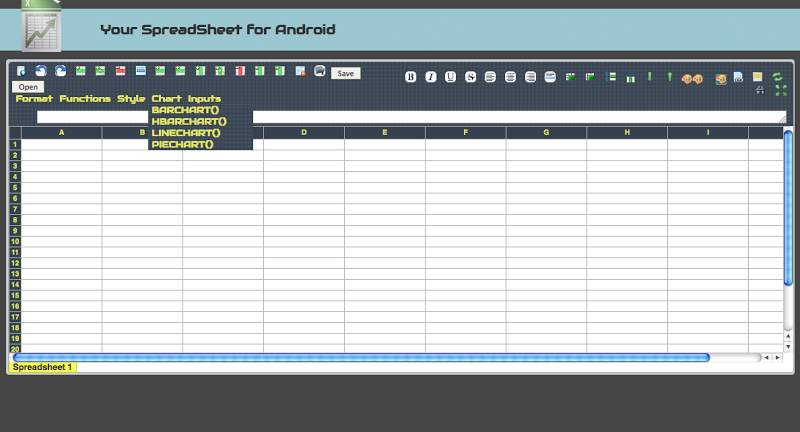
Task: Click the palette icon with blue background
Action: [x=720, y=79]
